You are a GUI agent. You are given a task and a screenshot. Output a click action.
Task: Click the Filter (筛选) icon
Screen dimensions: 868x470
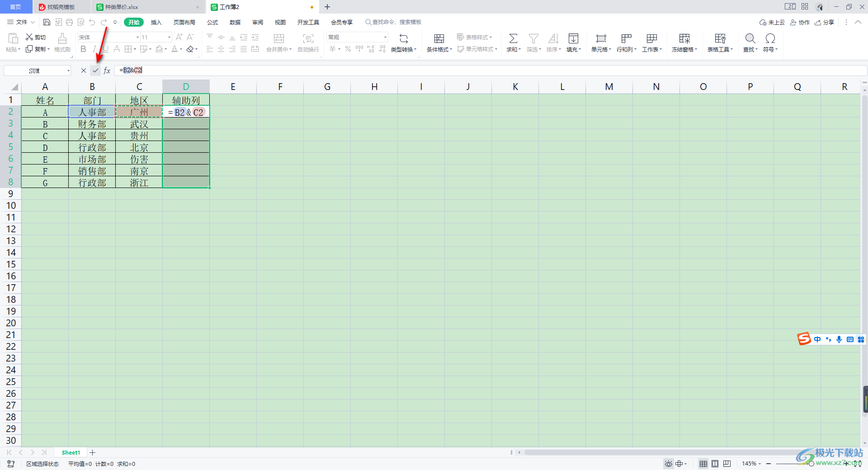533,39
